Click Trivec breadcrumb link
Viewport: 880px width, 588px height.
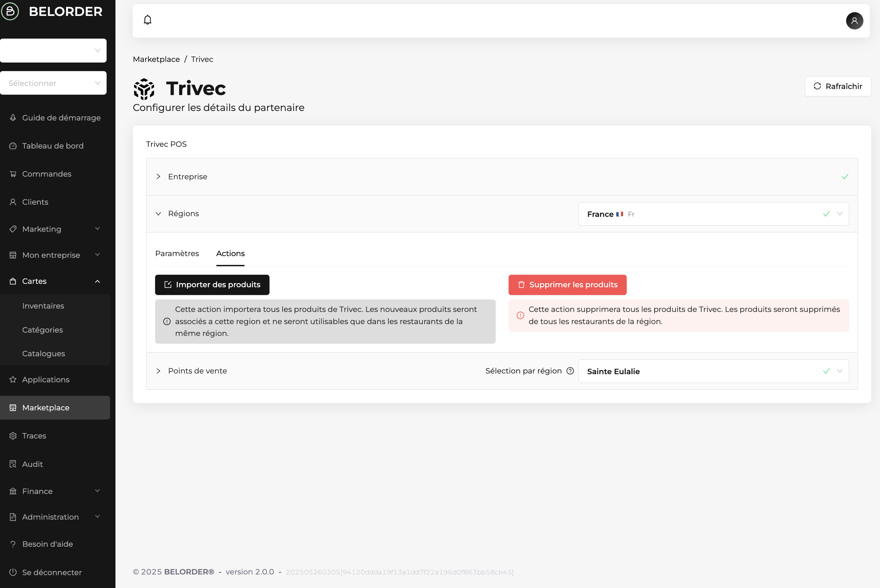point(202,59)
